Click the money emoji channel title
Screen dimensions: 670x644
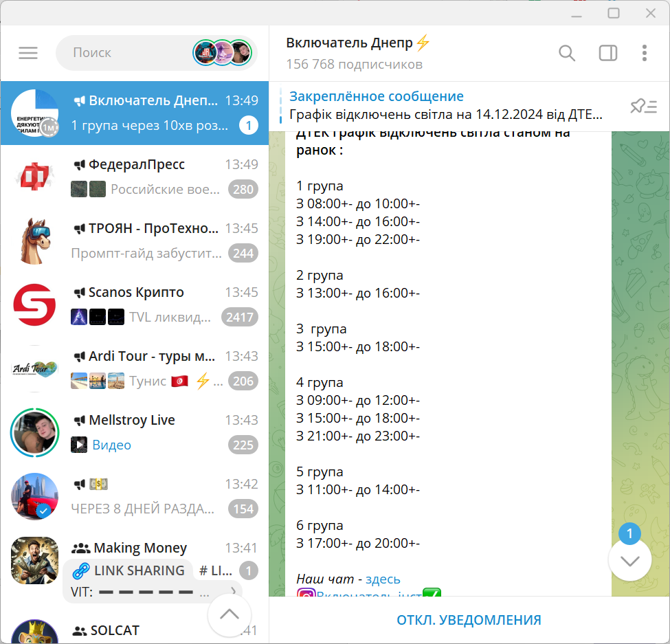click(x=99, y=484)
